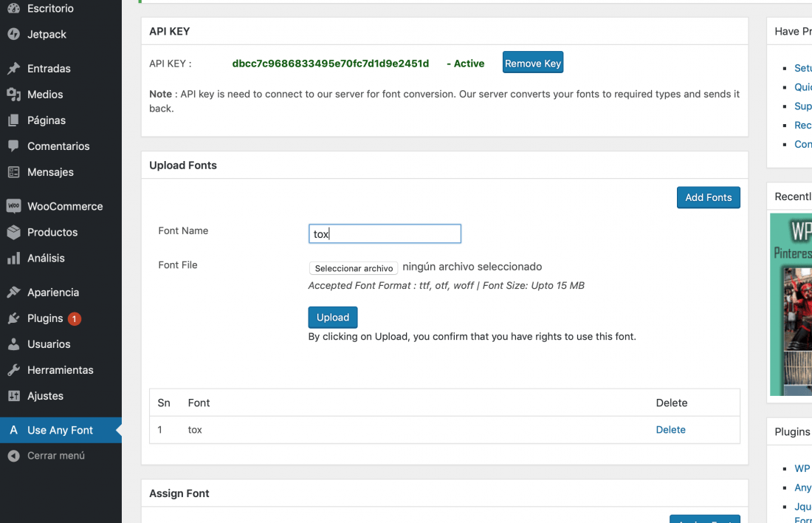Remove the active API key
Viewport: 812px width, 523px height.
click(533, 63)
